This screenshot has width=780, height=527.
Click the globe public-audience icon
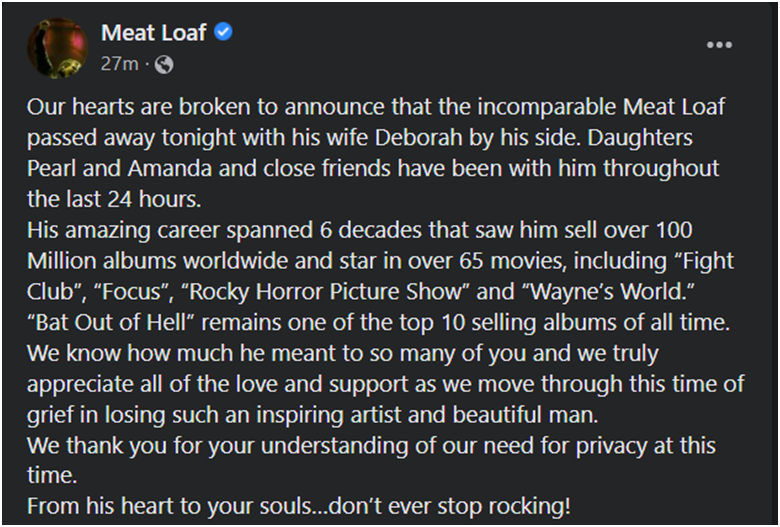(165, 64)
